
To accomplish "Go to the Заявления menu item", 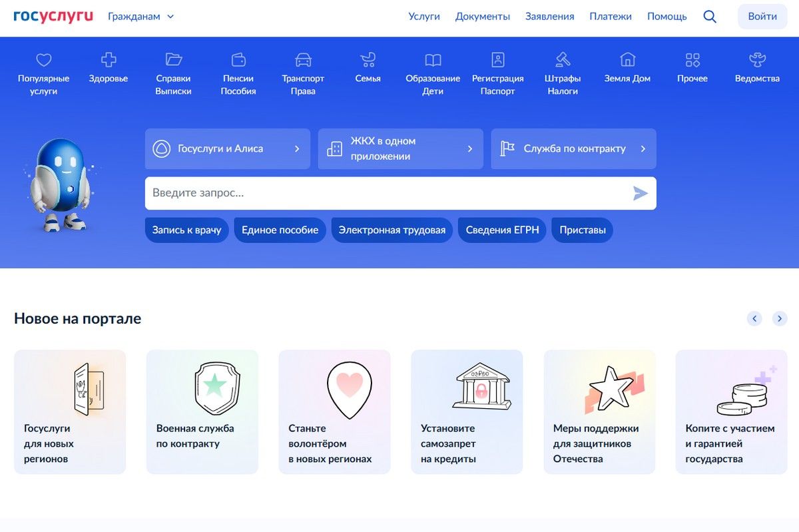I will tap(550, 17).
